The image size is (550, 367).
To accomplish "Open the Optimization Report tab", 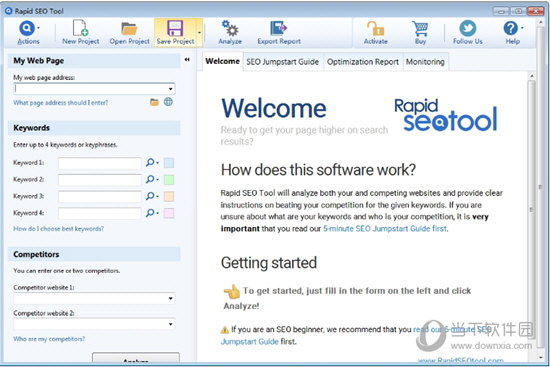I will 363,62.
